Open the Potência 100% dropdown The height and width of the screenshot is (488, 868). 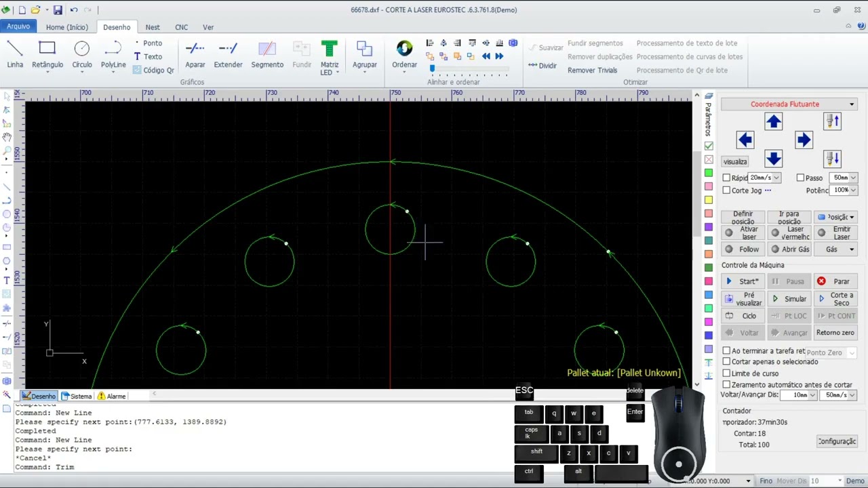coord(853,190)
